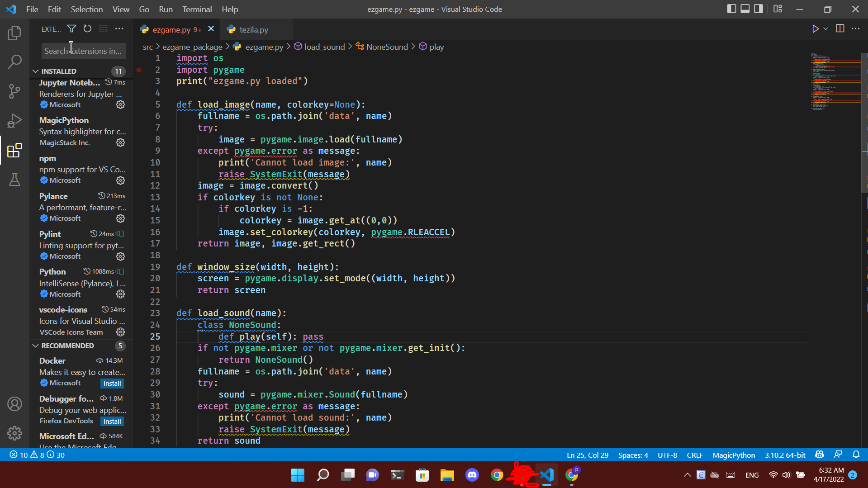Open the Manage gear in activity bar
Image resolution: width=868 pixels, height=488 pixels.
point(14,433)
